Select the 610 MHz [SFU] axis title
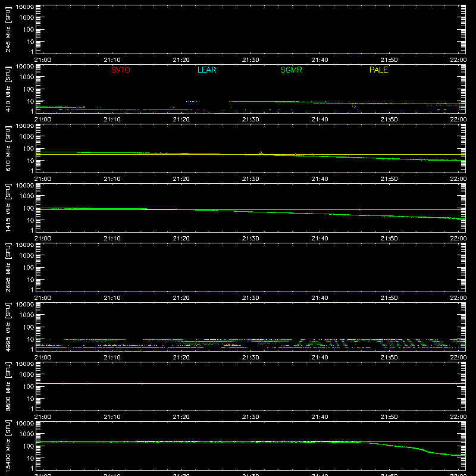Image resolution: width=476 pixels, height=476 pixels. coord(8,148)
